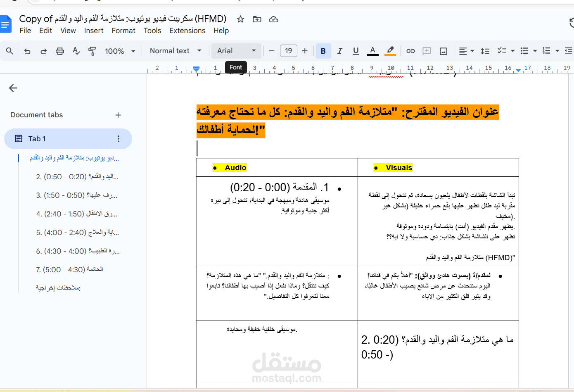Add a new document tab
This screenshot has width=574, height=392.
(118, 115)
